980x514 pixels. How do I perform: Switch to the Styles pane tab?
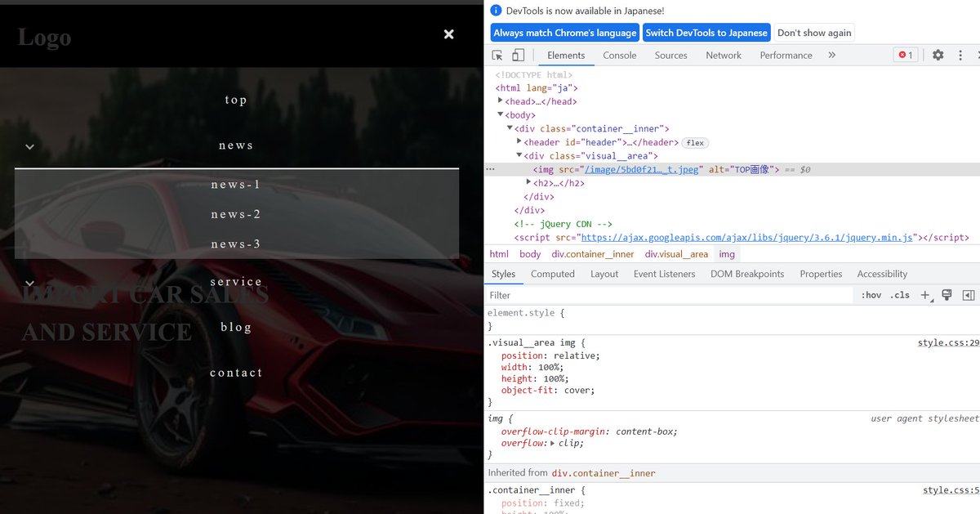[504, 274]
